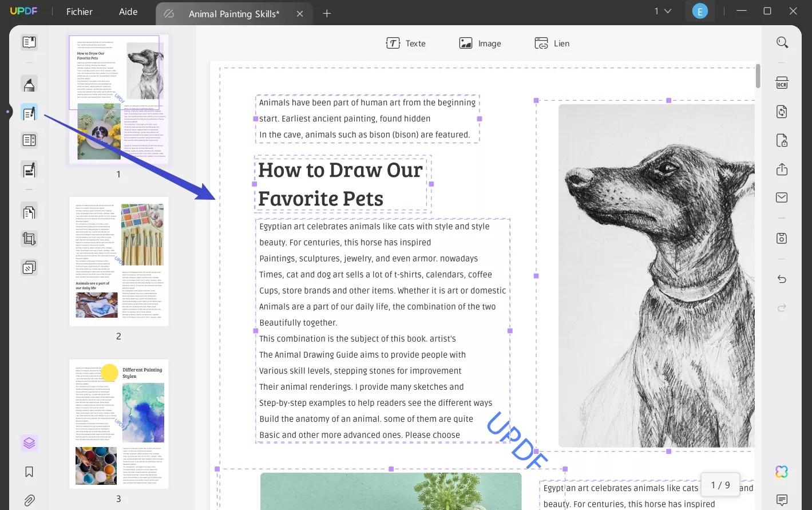Open the Watermark and background tool

[x=29, y=267]
